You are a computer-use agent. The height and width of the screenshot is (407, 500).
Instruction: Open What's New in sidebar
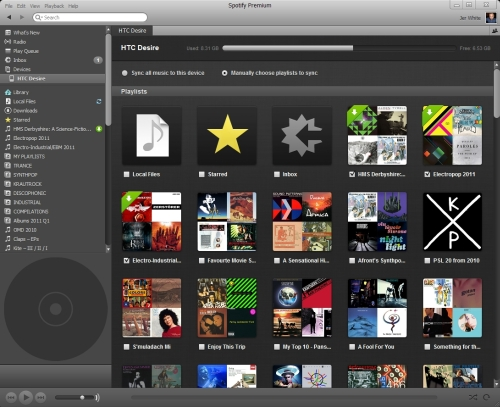coord(27,33)
